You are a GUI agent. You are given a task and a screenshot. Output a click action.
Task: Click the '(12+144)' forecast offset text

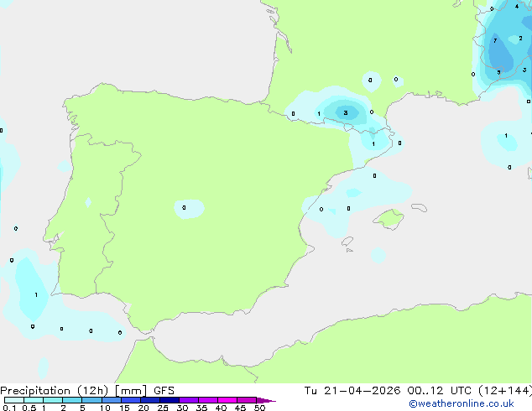[x=505, y=391]
